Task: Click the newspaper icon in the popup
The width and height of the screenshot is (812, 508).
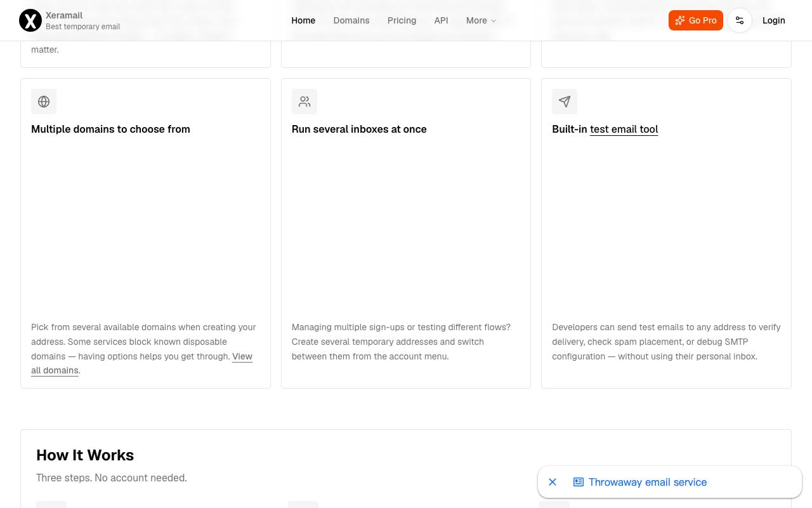Action: (x=579, y=482)
